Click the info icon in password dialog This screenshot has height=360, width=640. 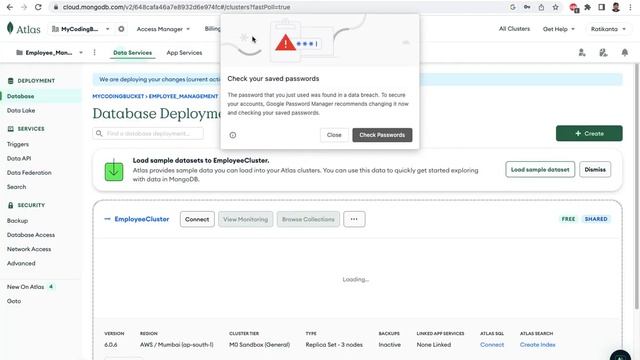tap(233, 135)
